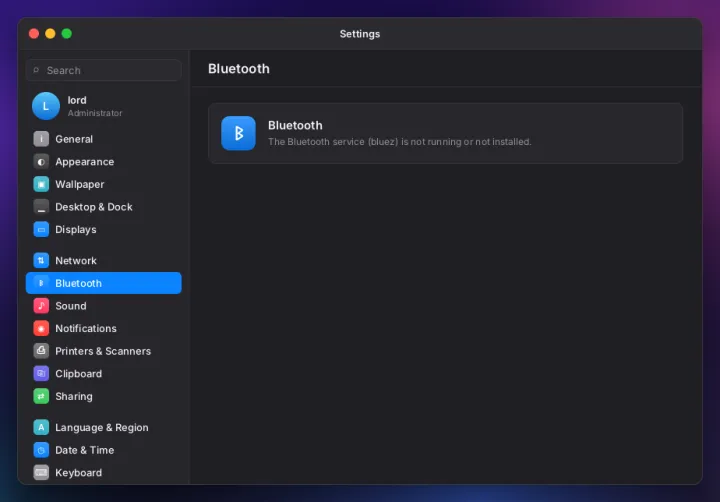Screen dimensions: 720x502
Task: Click the Network sidebar icon
Action: click(41, 260)
